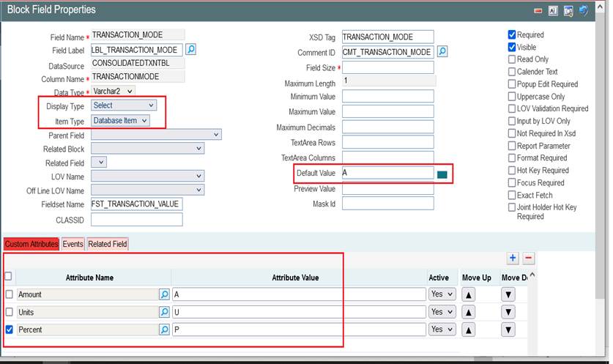Image resolution: width=613 pixels, height=364 pixels.
Task: Expand the Related Block dropdown
Action: (x=147, y=149)
